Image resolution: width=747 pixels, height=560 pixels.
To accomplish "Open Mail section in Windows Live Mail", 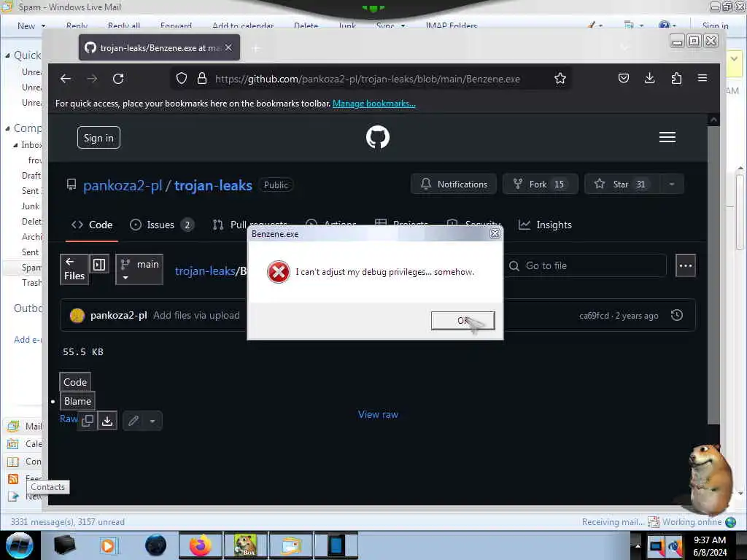I will (x=24, y=426).
